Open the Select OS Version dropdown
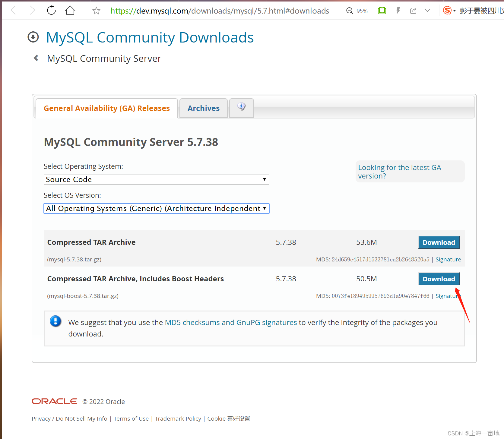Image resolution: width=504 pixels, height=439 pixels. [156, 208]
